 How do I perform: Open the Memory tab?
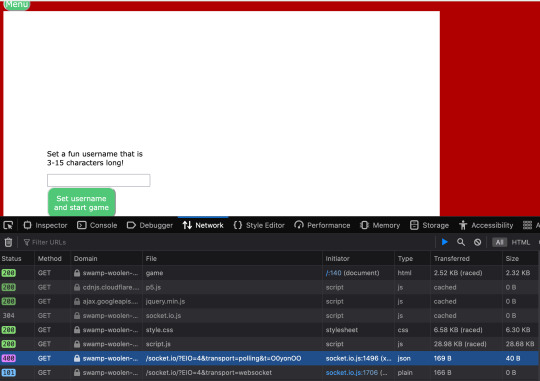380,225
